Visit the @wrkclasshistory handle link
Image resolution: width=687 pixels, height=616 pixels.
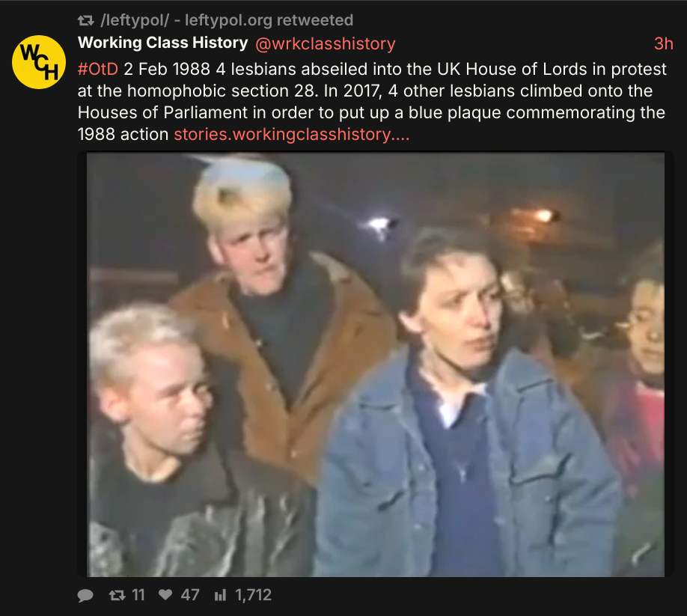point(325,43)
